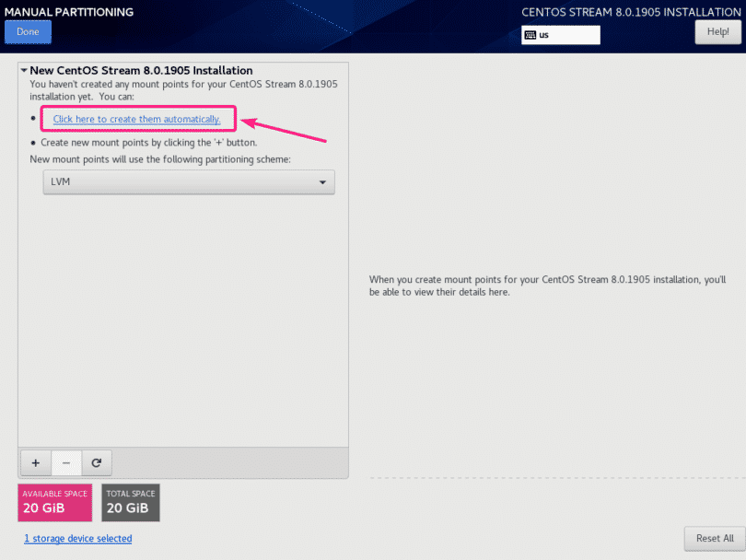Screen dimensions: 746x560
Task: Click the bullet beside automatic mount point creation
Action: click(x=33, y=119)
